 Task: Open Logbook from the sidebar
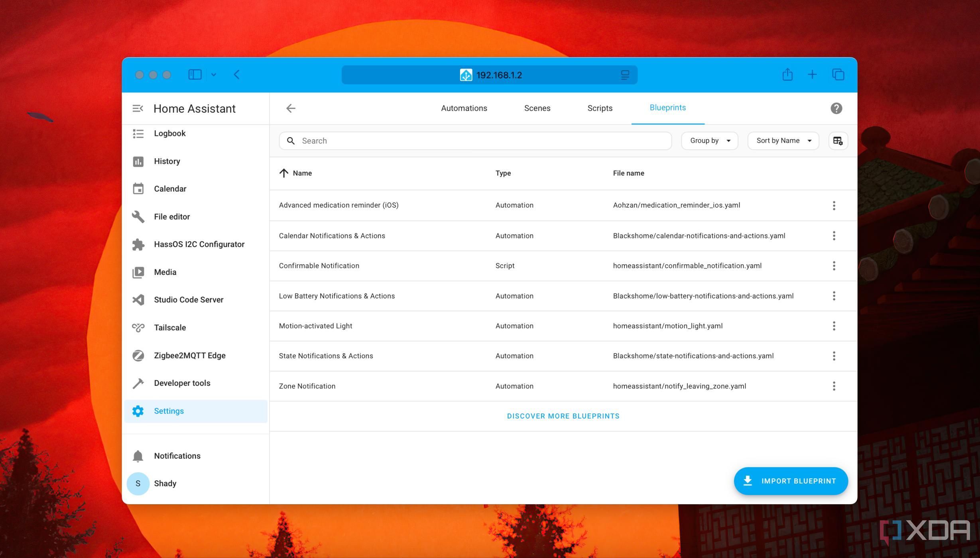tap(195, 134)
